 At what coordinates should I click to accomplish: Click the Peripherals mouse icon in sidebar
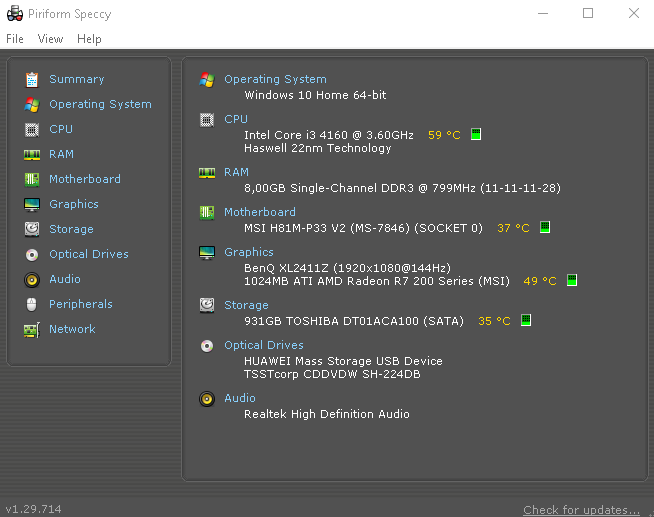[x=32, y=304]
